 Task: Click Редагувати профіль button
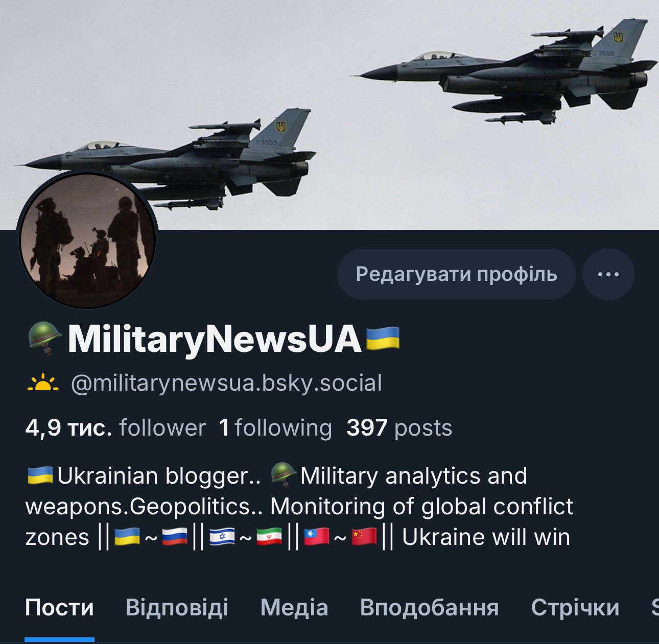[456, 274]
